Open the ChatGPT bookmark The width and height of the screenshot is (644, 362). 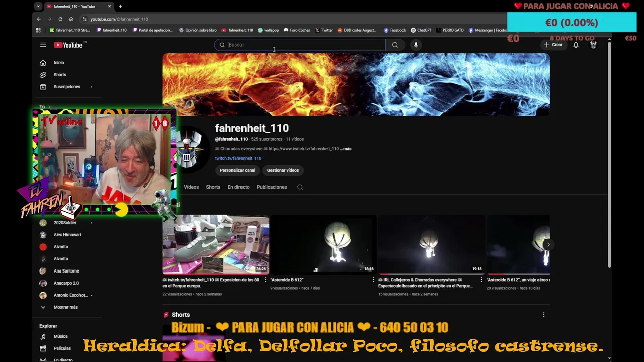click(x=421, y=30)
